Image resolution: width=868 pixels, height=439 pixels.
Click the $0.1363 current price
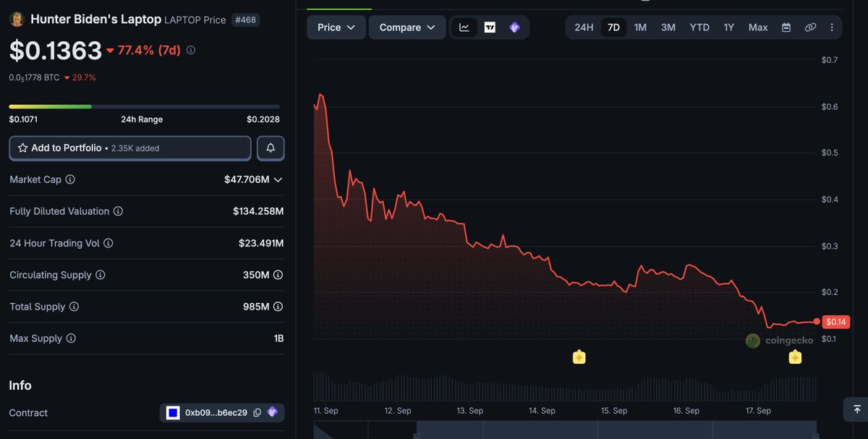[56, 51]
